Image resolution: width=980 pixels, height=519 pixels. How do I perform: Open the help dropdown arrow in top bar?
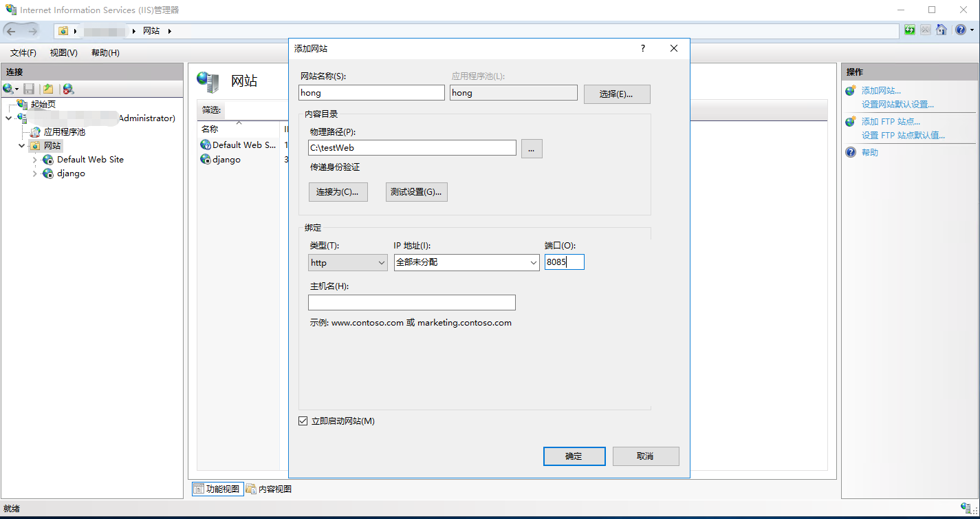pyautogui.click(x=972, y=30)
